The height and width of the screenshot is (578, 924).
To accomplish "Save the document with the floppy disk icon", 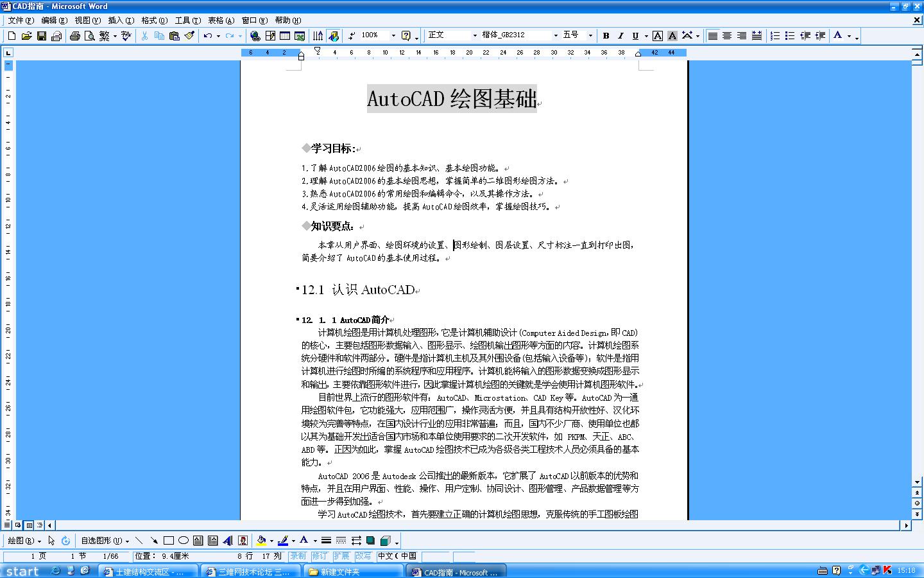I will (41, 36).
